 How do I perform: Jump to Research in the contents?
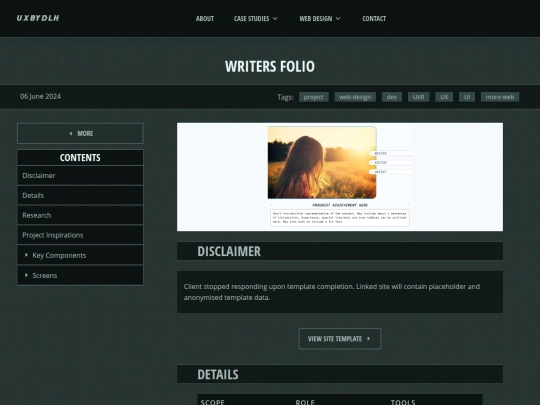click(80, 215)
